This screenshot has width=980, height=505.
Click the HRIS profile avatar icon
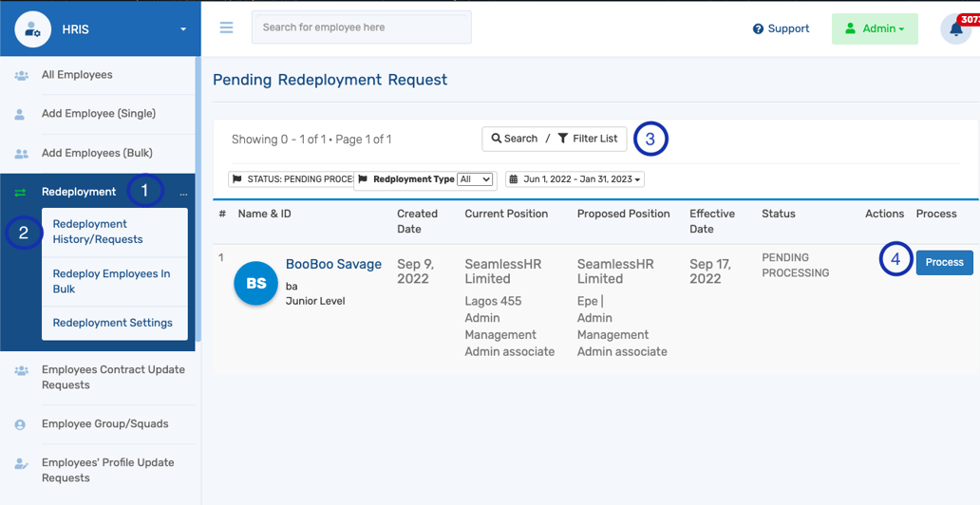pos(33,29)
